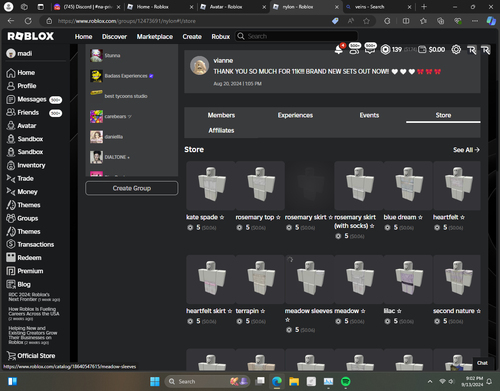Click the browser refresh button
Screen dimensions: 500x391
28,21
